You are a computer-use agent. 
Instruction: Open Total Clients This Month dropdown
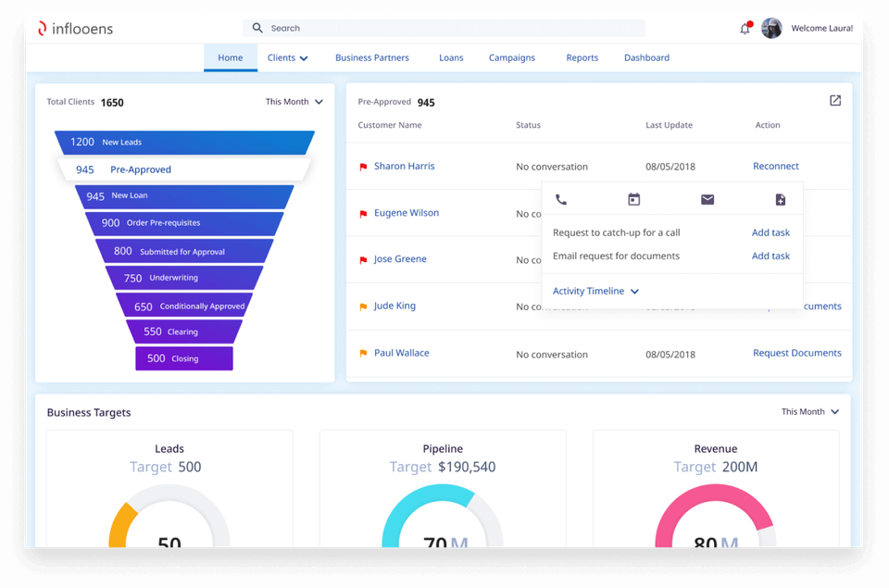[x=294, y=102]
